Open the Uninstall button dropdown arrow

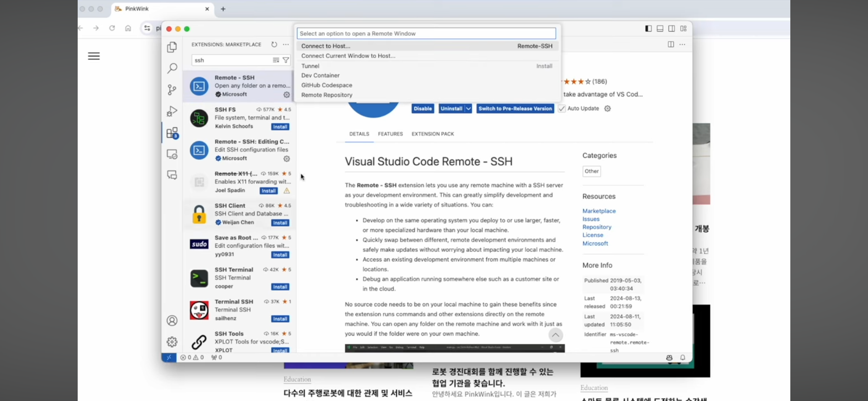pyautogui.click(x=468, y=109)
